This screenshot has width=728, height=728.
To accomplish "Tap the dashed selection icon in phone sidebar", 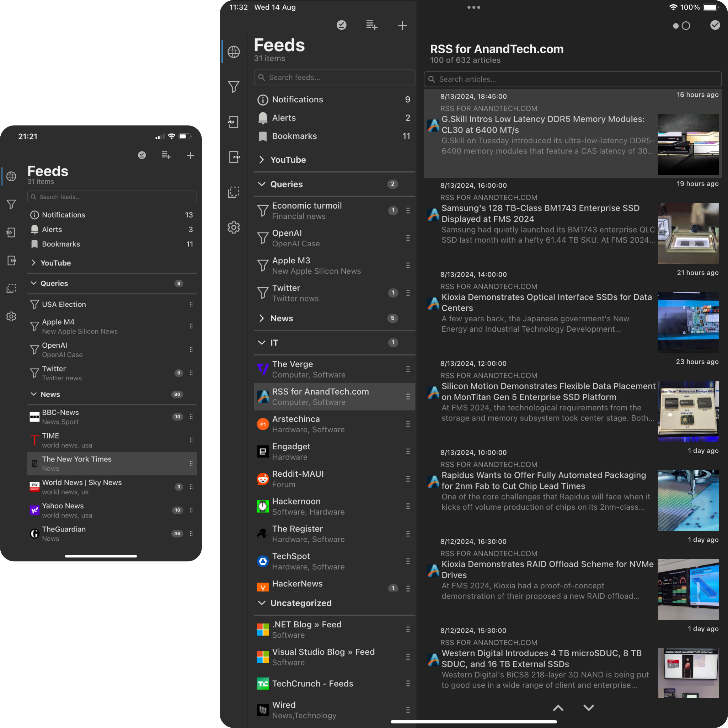I will click(11, 289).
